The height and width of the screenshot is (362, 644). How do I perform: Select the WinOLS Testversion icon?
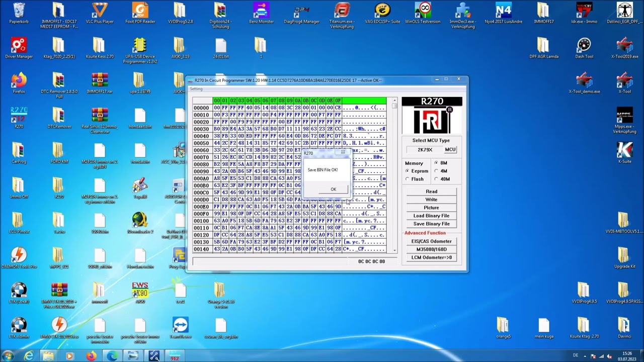pos(423,14)
